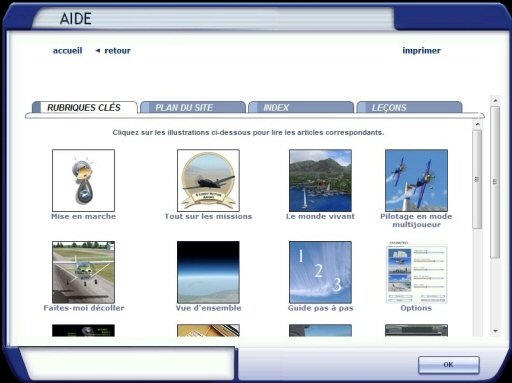Screen dimensions: 512x383
Task: Click the Mise en marche text link
Action: (83, 216)
